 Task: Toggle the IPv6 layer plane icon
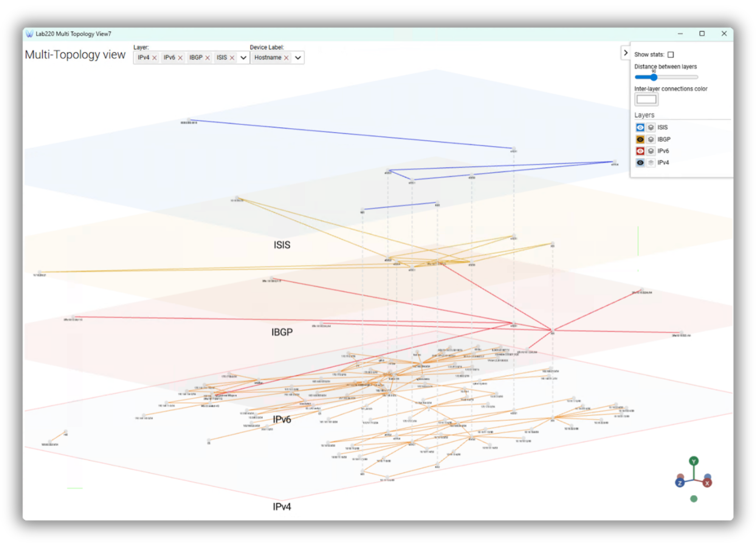(x=651, y=151)
